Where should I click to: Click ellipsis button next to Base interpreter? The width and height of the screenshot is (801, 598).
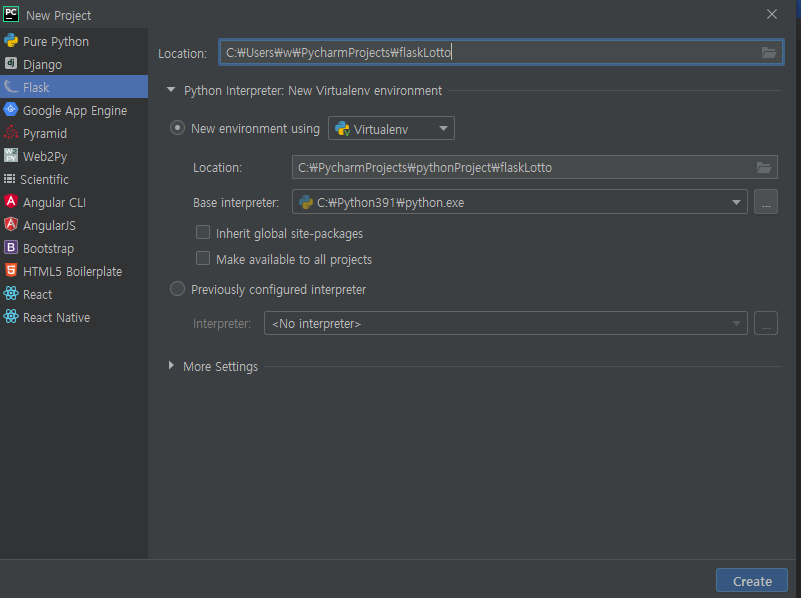(766, 202)
